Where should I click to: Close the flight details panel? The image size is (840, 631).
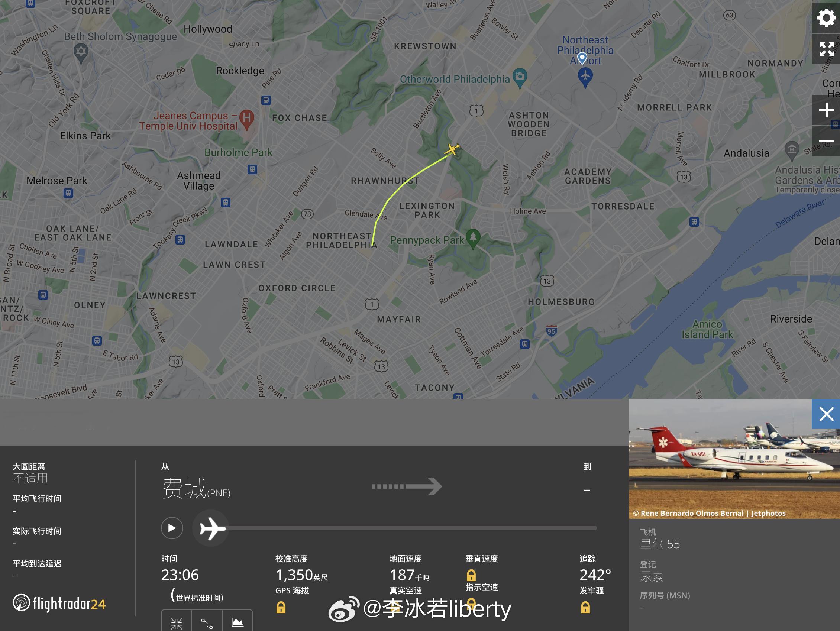coord(826,414)
